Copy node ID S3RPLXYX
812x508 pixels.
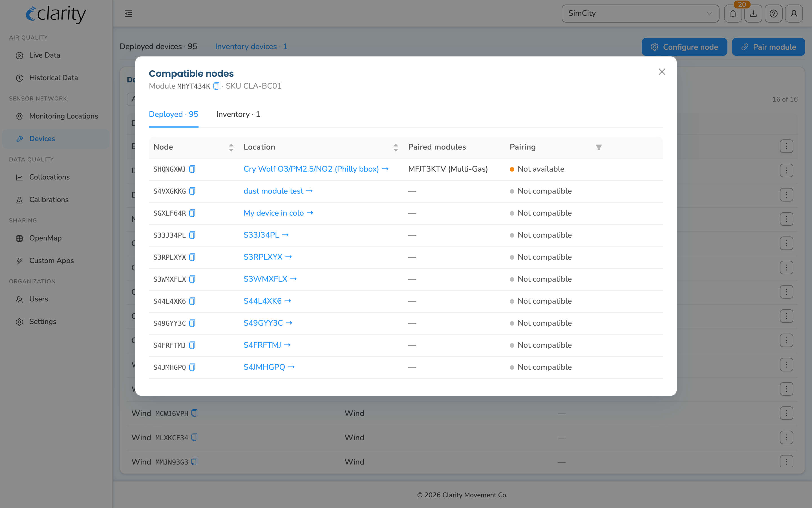tap(192, 257)
